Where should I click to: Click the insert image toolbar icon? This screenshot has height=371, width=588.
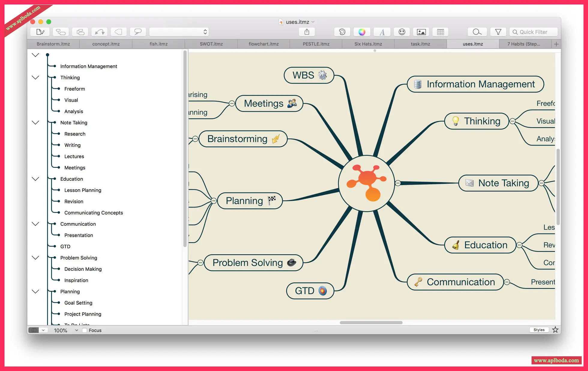click(421, 32)
